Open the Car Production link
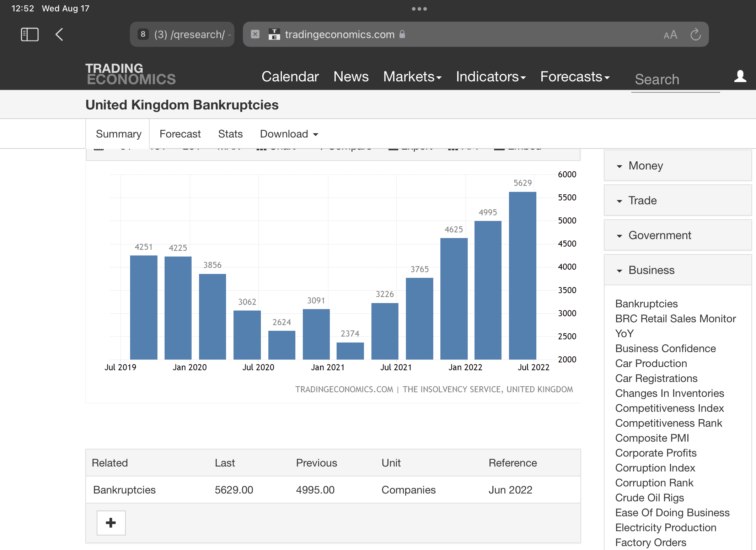756x550 pixels. [651, 363]
